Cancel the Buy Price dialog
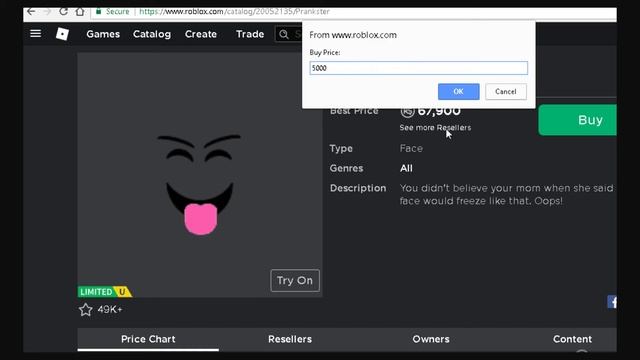Viewport: 640px width, 360px height. point(506,91)
